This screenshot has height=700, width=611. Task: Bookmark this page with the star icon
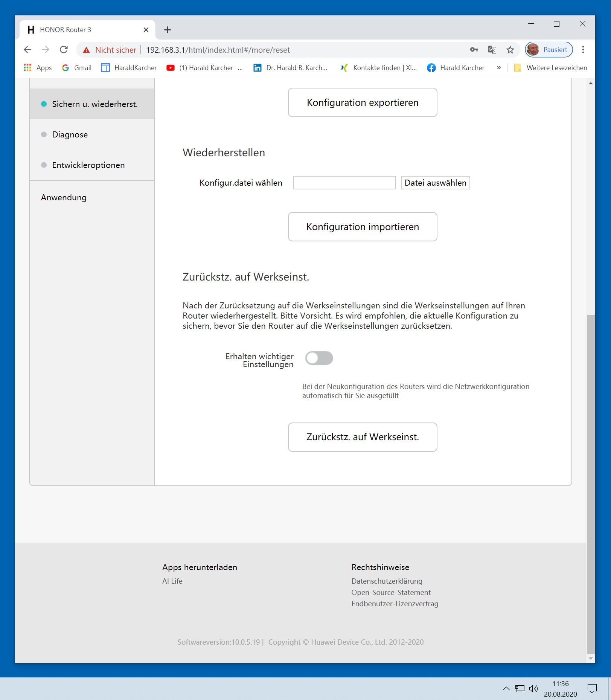(510, 50)
